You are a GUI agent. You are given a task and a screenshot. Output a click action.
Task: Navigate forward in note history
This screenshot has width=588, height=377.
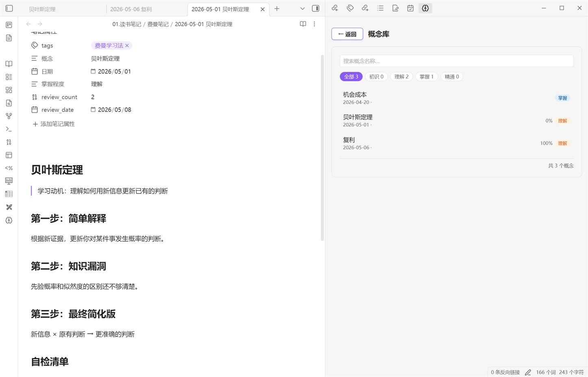(x=40, y=24)
